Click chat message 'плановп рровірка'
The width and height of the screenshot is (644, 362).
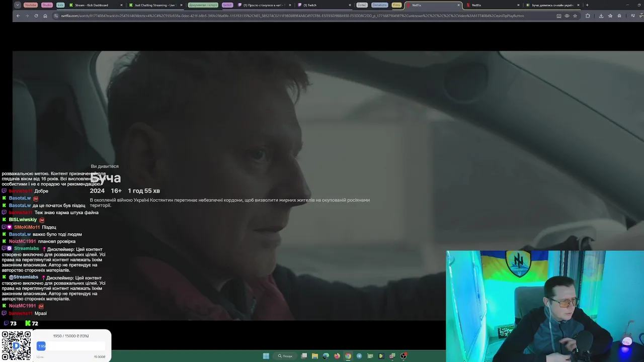[x=57, y=241]
